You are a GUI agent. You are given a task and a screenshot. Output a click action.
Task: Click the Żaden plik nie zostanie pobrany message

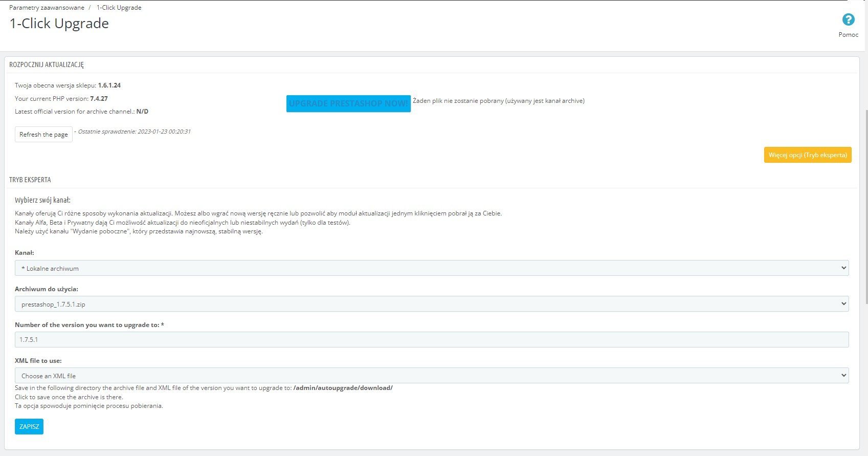[499, 101]
